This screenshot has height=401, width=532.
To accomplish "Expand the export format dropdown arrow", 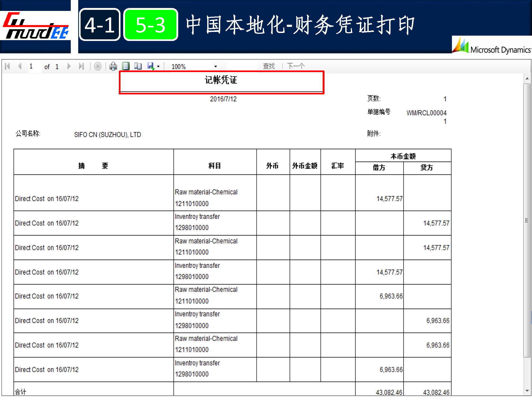I will tap(158, 66).
